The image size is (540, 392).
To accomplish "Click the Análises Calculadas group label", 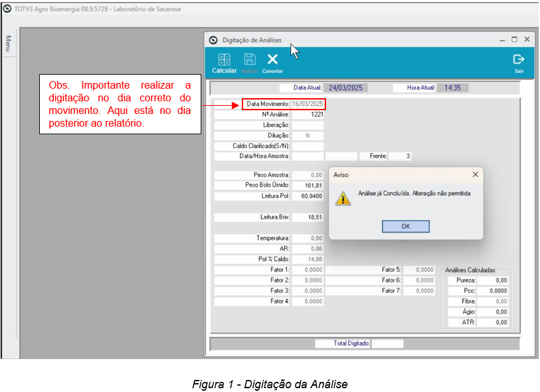I will [470, 270].
